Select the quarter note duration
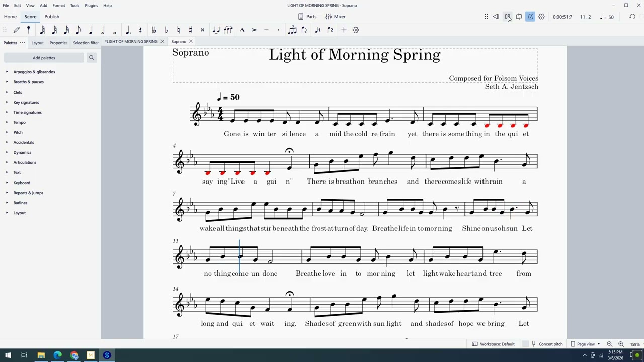The height and width of the screenshot is (362, 644). pyautogui.click(x=91, y=30)
